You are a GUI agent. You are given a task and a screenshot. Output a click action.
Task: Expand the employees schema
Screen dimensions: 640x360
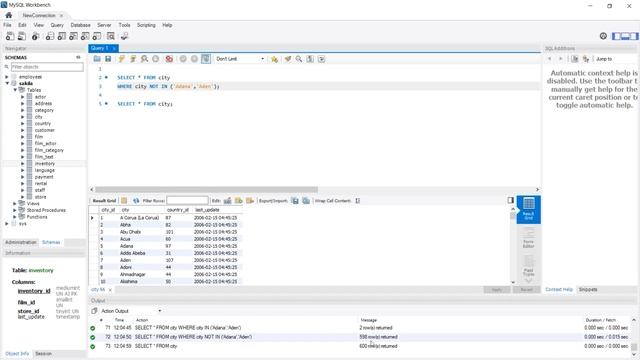tap(7, 77)
